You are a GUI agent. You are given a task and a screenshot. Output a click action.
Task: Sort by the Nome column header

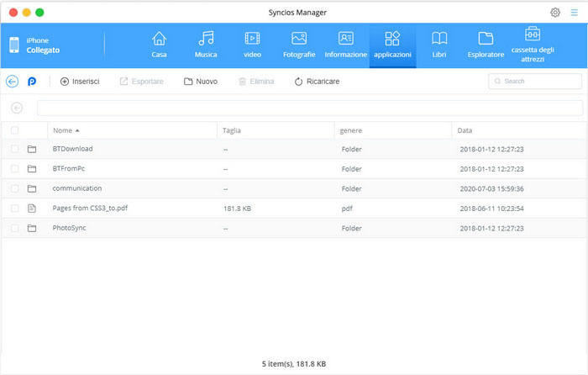133,130
